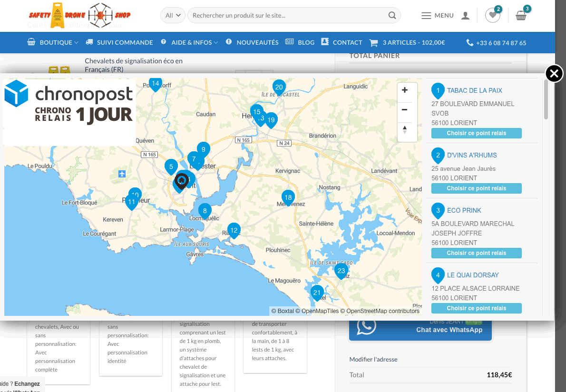The width and height of the screenshot is (566, 392).
Task: Open the user account icon
Action: click(465, 16)
